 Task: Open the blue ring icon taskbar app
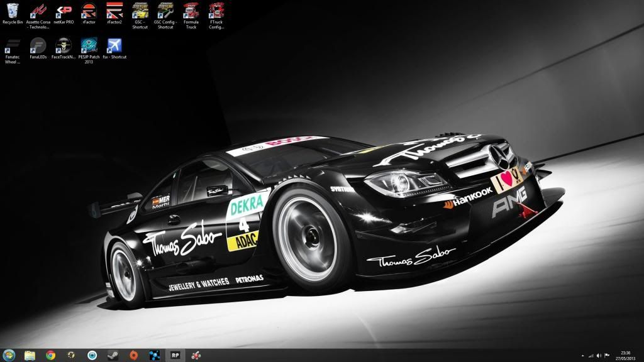pyautogui.click(x=92, y=355)
